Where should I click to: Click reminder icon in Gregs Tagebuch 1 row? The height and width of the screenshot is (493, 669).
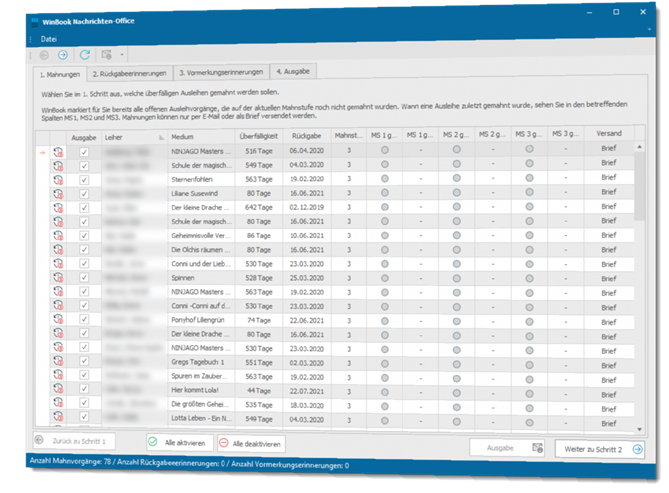point(58,361)
